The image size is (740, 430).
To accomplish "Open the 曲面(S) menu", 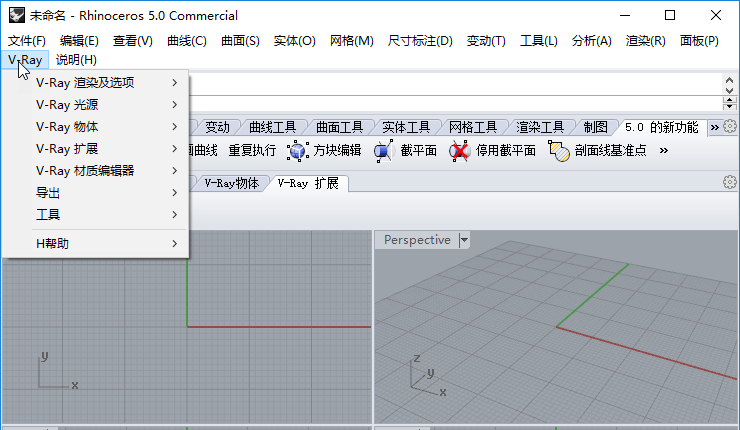I will pos(240,41).
